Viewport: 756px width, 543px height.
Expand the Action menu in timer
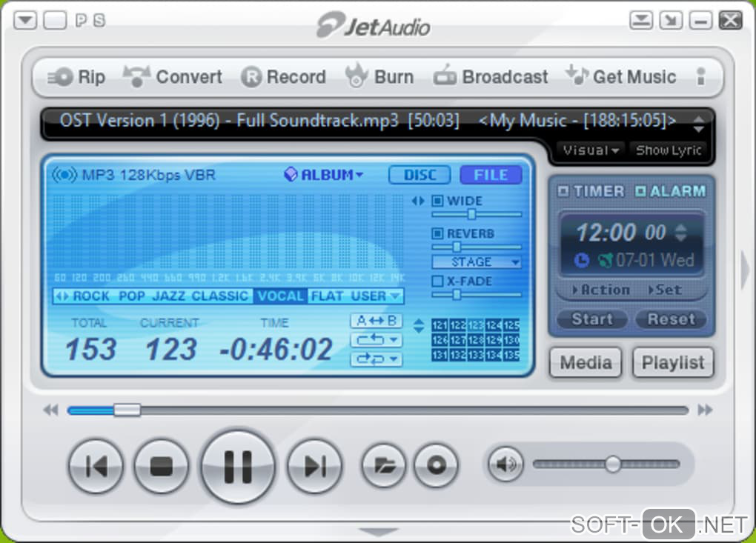(601, 290)
